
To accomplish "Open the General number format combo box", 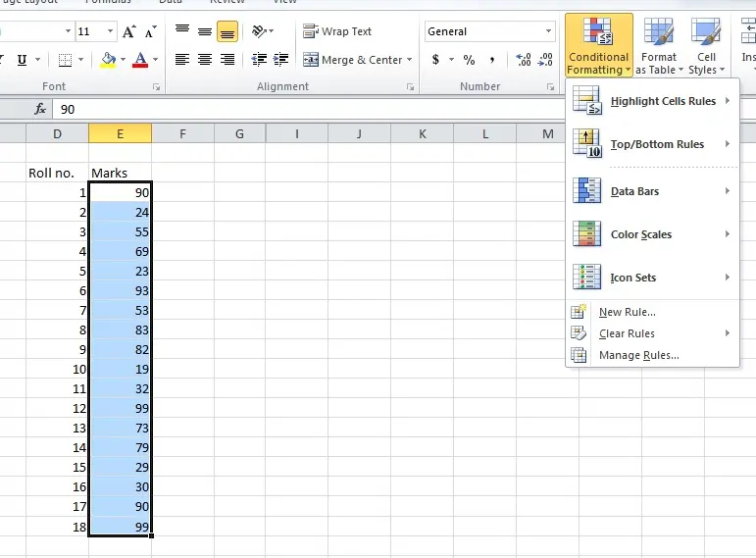I will [489, 31].
